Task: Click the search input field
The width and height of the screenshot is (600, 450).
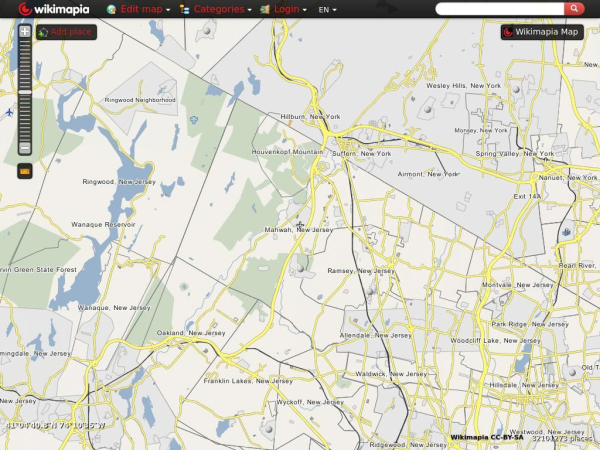Action: tap(500, 9)
